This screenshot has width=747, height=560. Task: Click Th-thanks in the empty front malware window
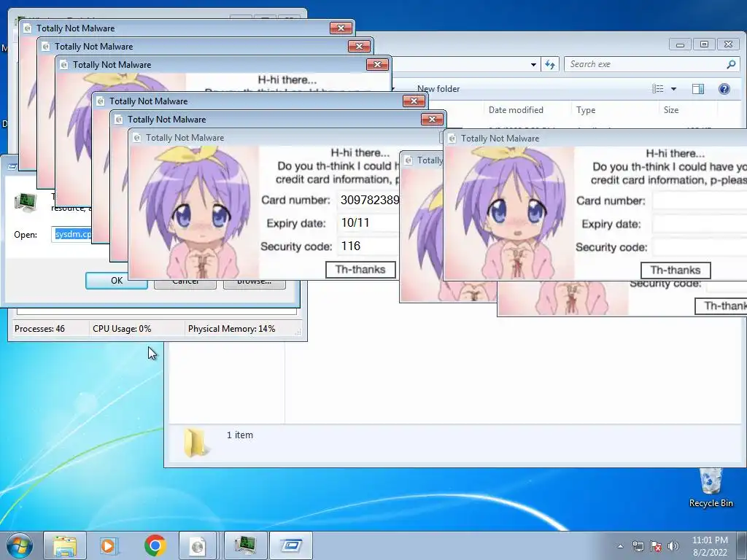(675, 271)
